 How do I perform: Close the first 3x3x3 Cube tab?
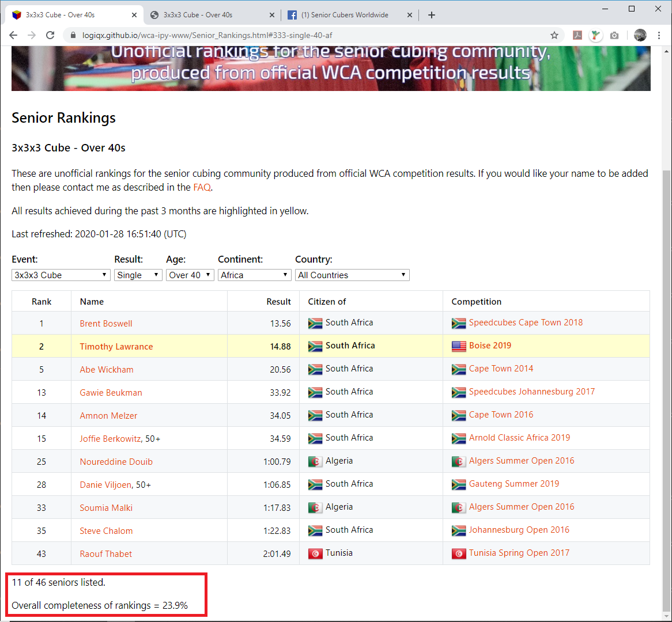coord(134,15)
